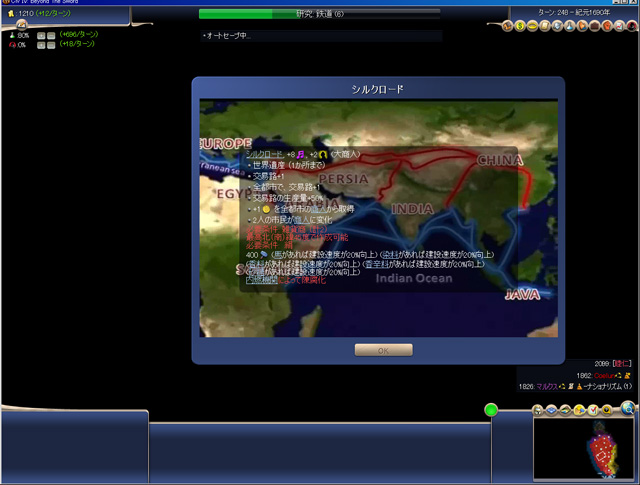Open the Financial Advisor dollar icon
The image size is (640, 485).
(x=520, y=26)
